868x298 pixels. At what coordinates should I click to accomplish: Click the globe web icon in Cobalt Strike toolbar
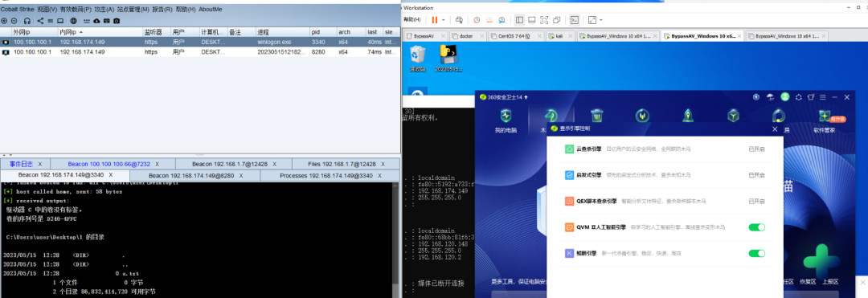73,20
